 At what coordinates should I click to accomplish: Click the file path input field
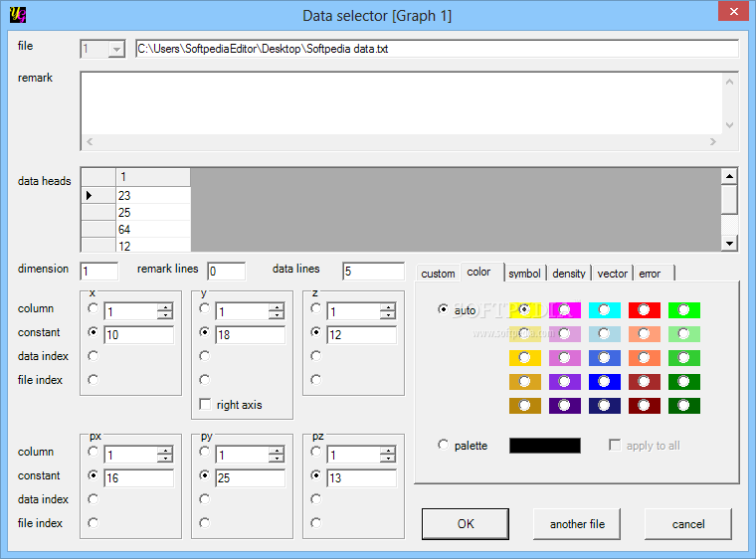point(437,49)
